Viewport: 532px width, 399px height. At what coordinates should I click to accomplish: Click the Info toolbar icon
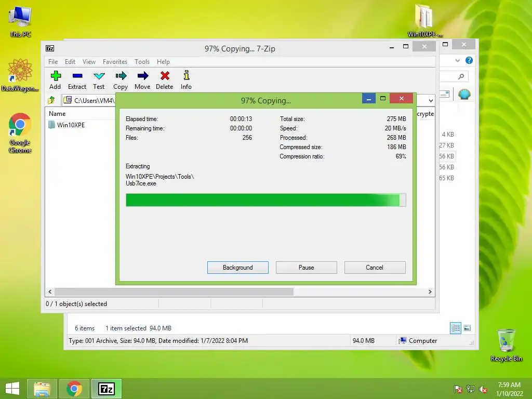186,80
